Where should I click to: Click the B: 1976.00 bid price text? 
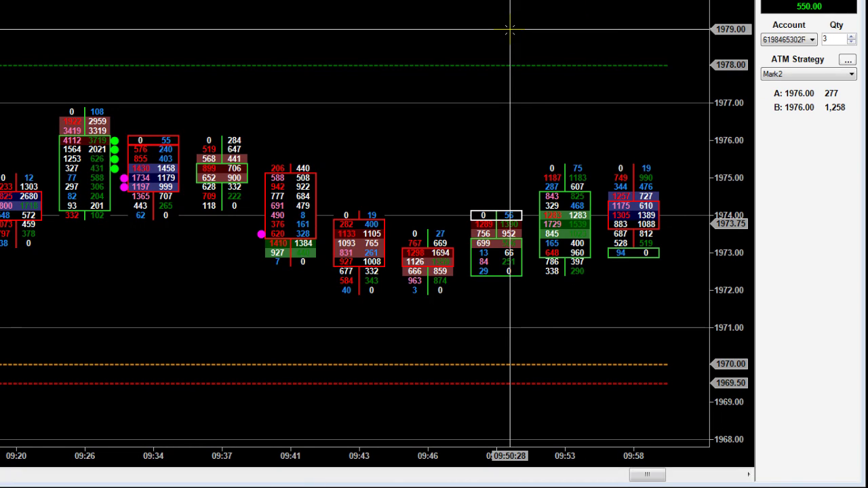click(x=794, y=107)
